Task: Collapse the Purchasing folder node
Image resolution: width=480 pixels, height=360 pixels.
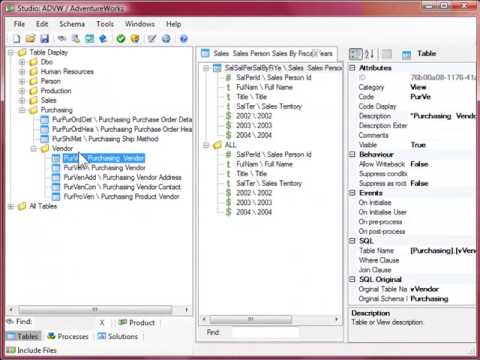Action: 22,110
